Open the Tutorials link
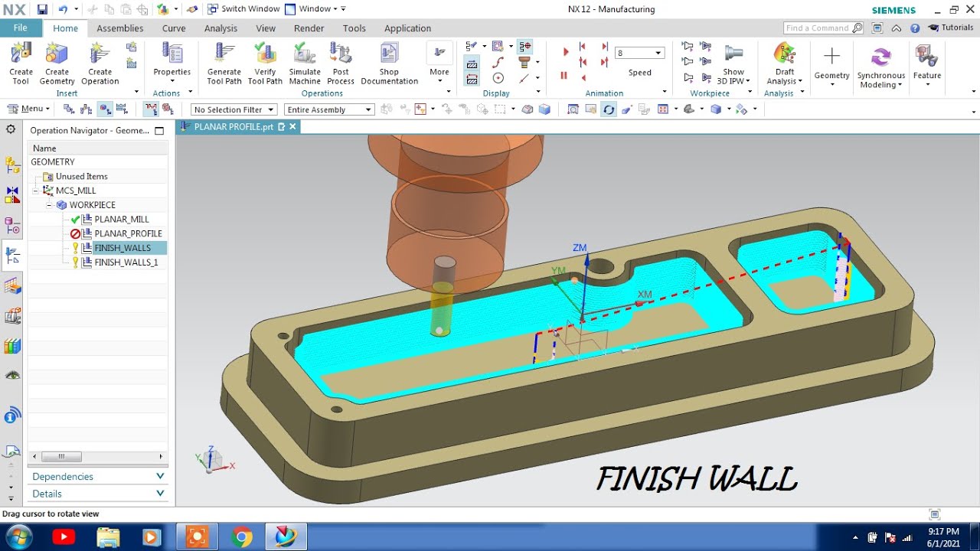Image resolution: width=980 pixels, height=551 pixels. coord(950,28)
